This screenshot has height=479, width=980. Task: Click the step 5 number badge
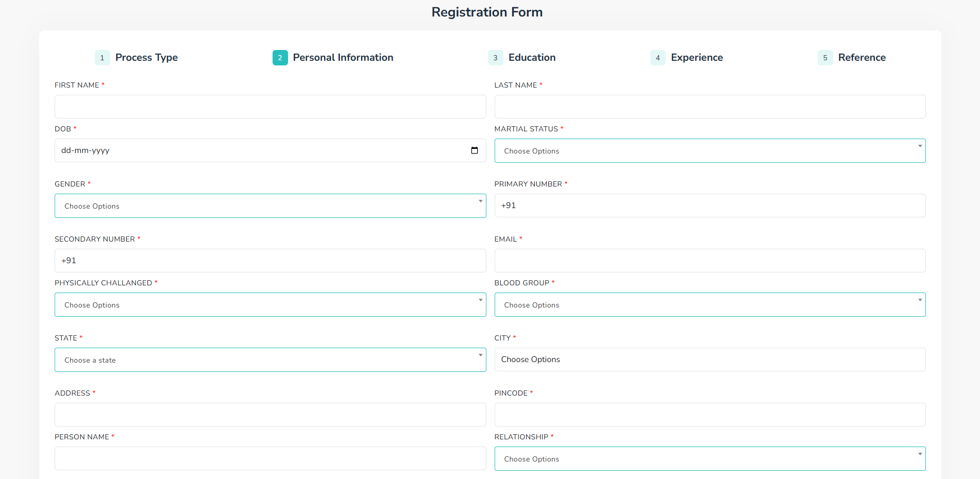(825, 58)
